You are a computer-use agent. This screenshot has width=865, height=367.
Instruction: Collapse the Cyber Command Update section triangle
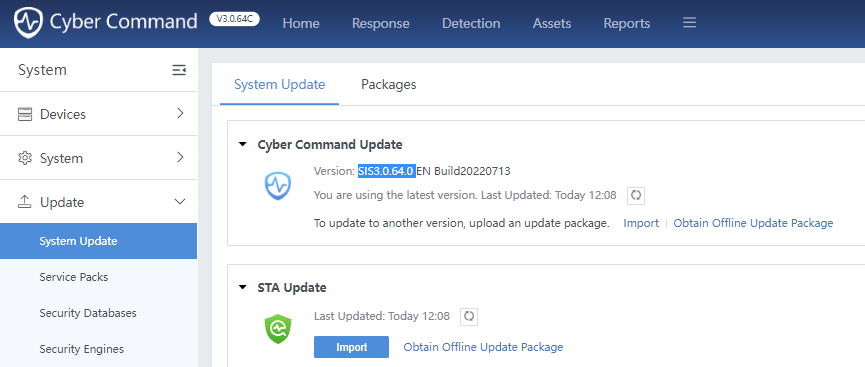click(x=242, y=145)
